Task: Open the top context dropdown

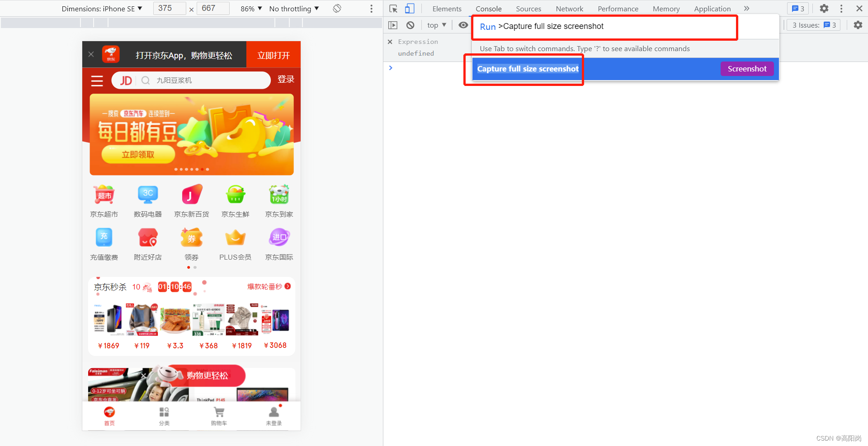Action: click(x=437, y=25)
